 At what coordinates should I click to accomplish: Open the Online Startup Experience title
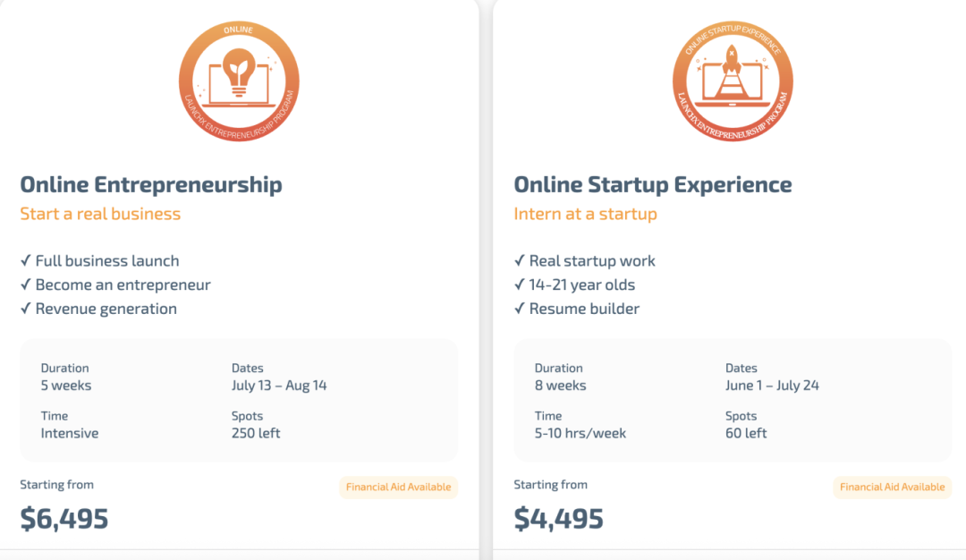(652, 185)
